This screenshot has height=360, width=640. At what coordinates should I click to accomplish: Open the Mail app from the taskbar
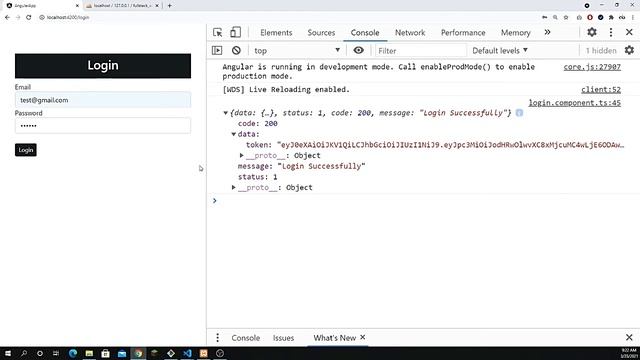coord(122,353)
